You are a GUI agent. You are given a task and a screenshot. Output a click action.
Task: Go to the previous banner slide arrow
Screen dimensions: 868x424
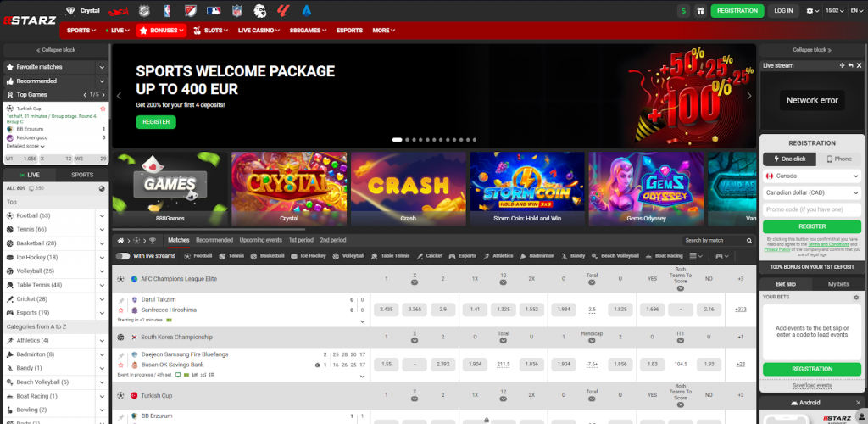click(x=119, y=96)
